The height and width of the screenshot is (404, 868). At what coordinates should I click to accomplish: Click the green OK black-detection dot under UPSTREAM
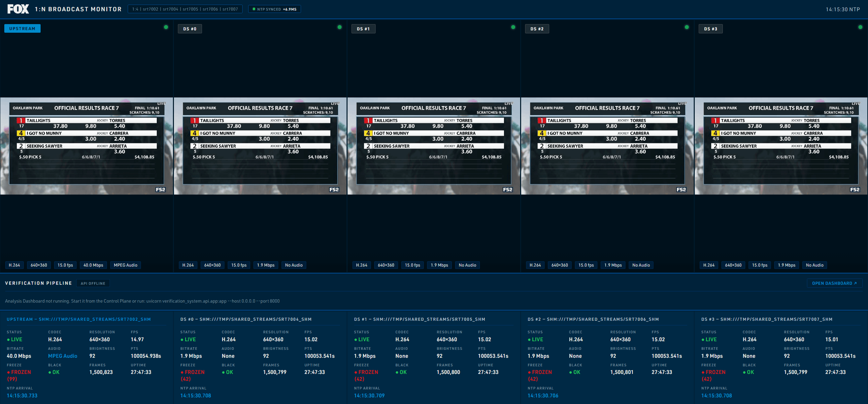point(50,372)
